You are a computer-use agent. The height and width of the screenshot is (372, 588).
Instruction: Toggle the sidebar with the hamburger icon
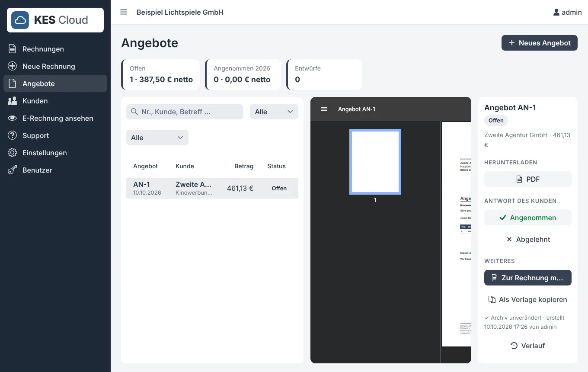pyautogui.click(x=124, y=12)
